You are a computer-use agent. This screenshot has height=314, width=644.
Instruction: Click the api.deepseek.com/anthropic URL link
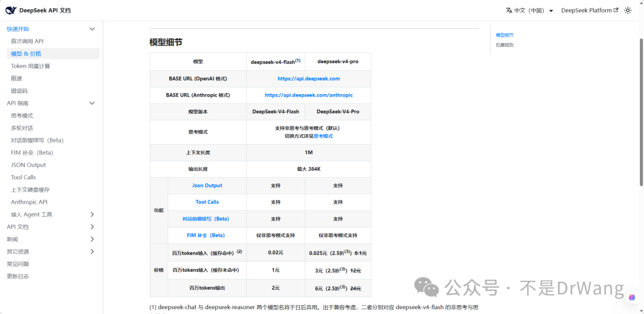pyautogui.click(x=308, y=95)
